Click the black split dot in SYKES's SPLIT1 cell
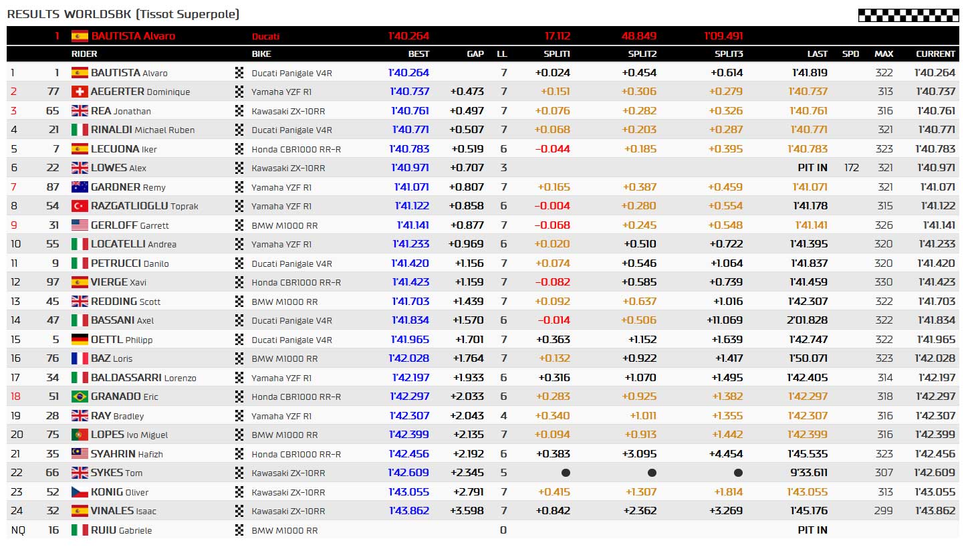The image size is (980, 551). (x=566, y=473)
